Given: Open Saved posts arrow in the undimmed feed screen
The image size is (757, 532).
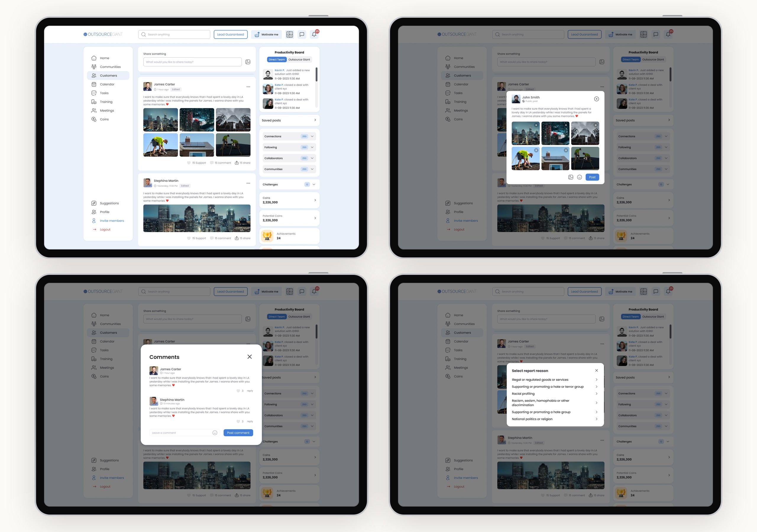Looking at the screenshot, I should [x=315, y=120].
